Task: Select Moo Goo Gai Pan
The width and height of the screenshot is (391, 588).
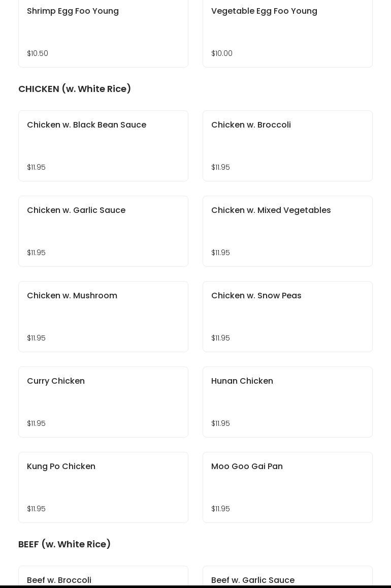Action: pos(287,487)
